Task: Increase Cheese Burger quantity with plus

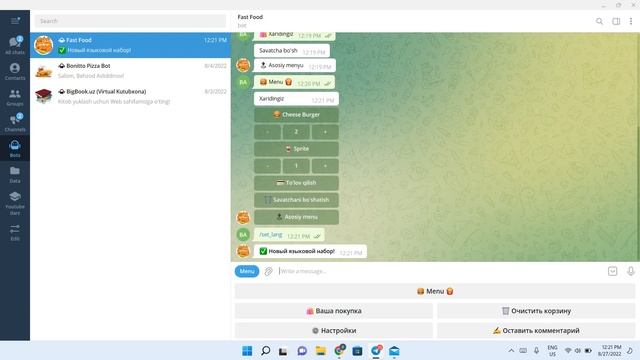Action: tap(325, 132)
